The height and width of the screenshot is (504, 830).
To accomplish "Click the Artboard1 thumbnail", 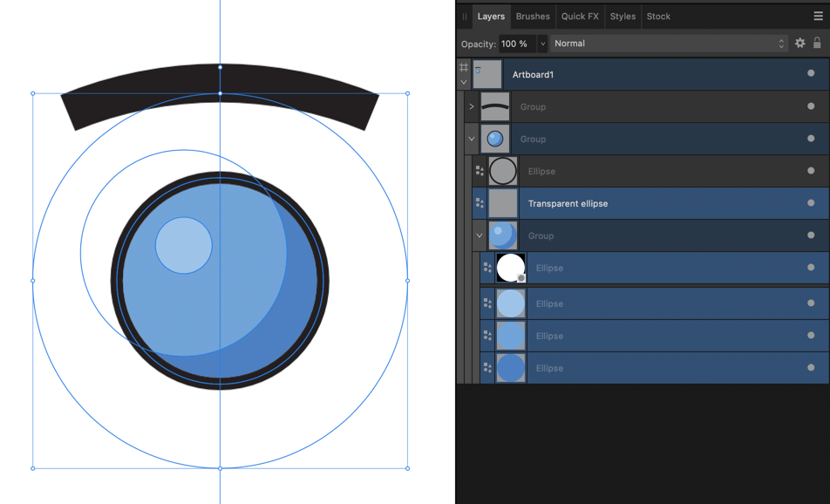I will point(487,74).
